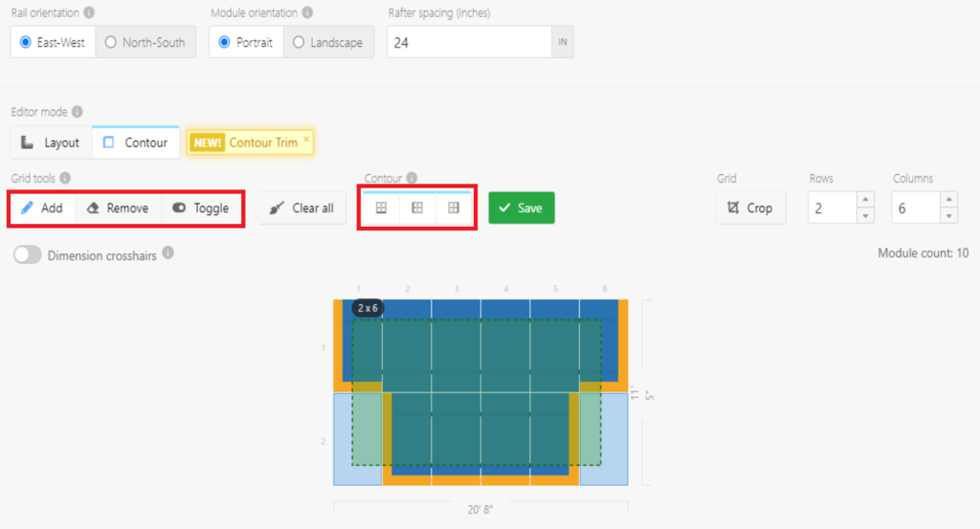Select the Add grid tool

[x=42, y=208]
